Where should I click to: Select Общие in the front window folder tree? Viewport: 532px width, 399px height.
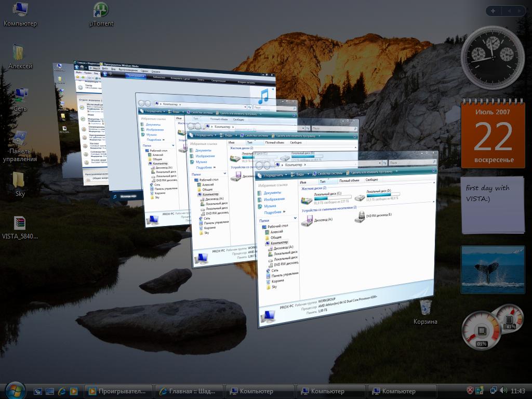pos(273,237)
